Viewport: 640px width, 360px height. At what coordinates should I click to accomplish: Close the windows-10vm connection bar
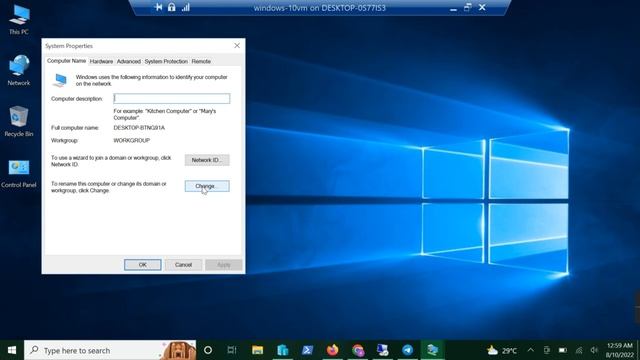pos(482,7)
